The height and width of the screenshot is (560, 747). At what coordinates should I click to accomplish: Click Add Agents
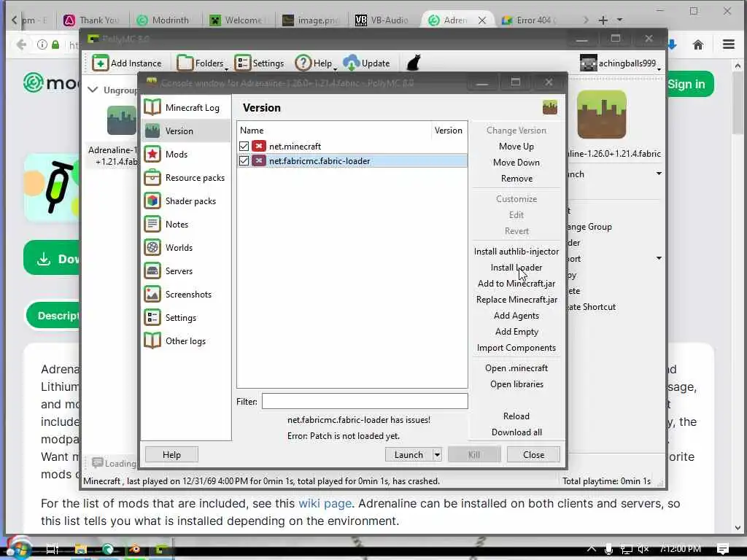coord(516,316)
